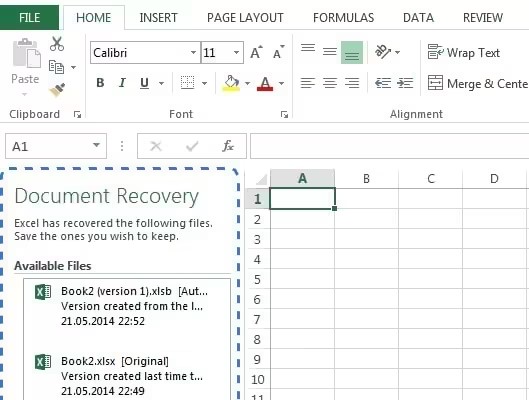Open recovered Book2.xlsx [Original] file
This screenshot has width=529, height=400.
127,376
